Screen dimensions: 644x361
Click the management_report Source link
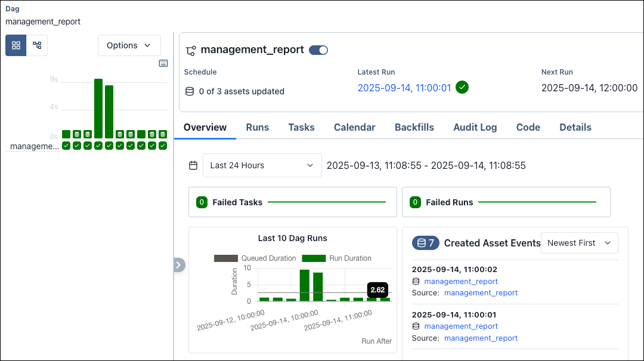point(480,292)
